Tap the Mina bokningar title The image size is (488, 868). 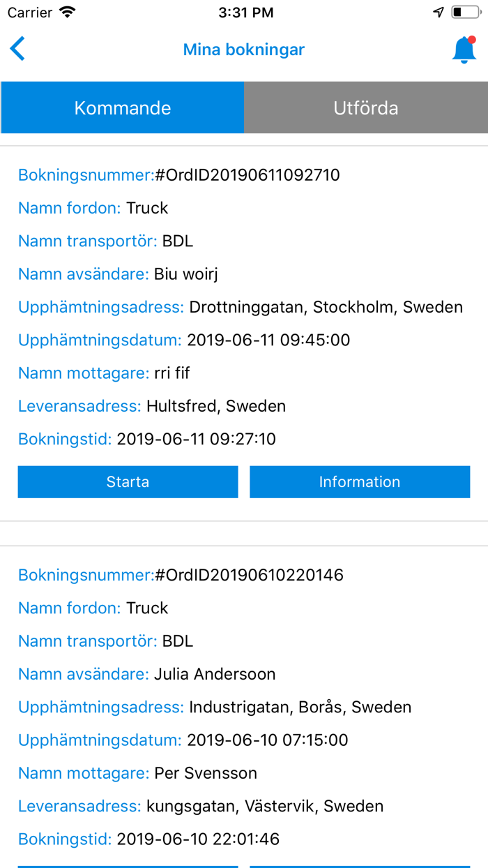pyautogui.click(x=244, y=50)
